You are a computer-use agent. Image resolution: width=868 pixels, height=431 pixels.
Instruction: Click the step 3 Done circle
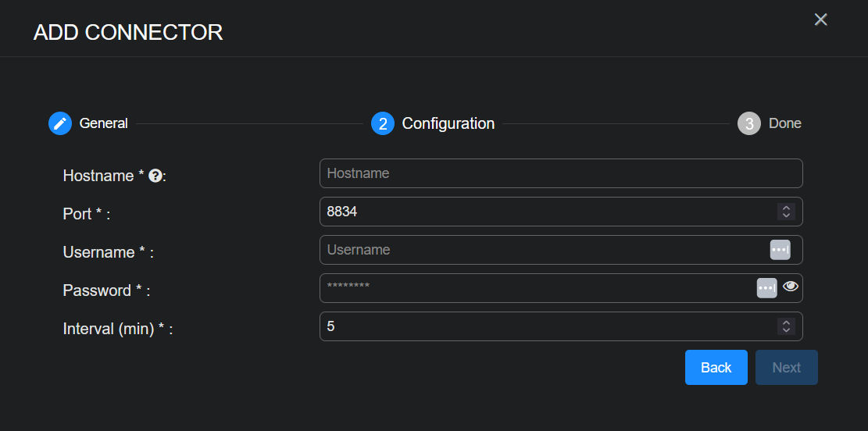click(748, 123)
